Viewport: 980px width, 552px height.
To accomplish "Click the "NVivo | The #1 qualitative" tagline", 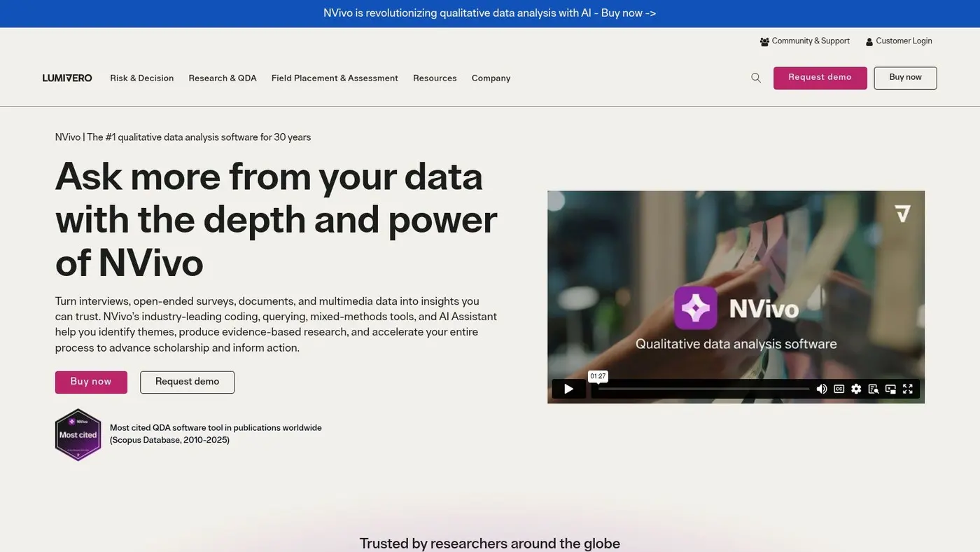I will click(183, 137).
